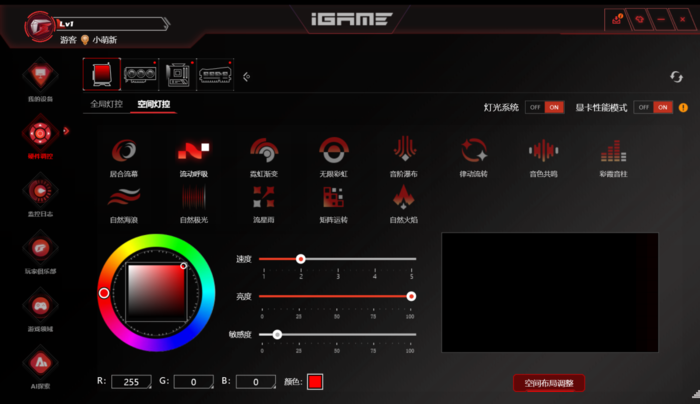Switch to the memory module device tab

[x=215, y=74]
